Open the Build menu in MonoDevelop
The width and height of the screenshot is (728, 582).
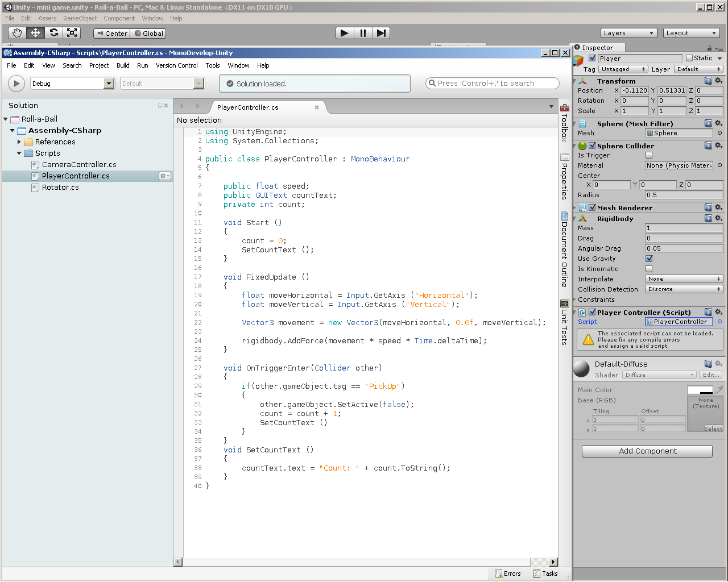[123, 65]
